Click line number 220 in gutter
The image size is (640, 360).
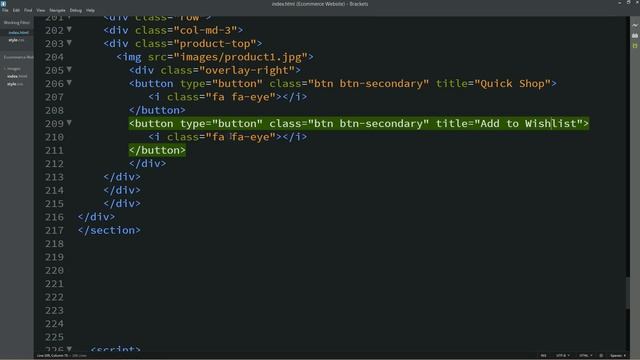pos(54,270)
